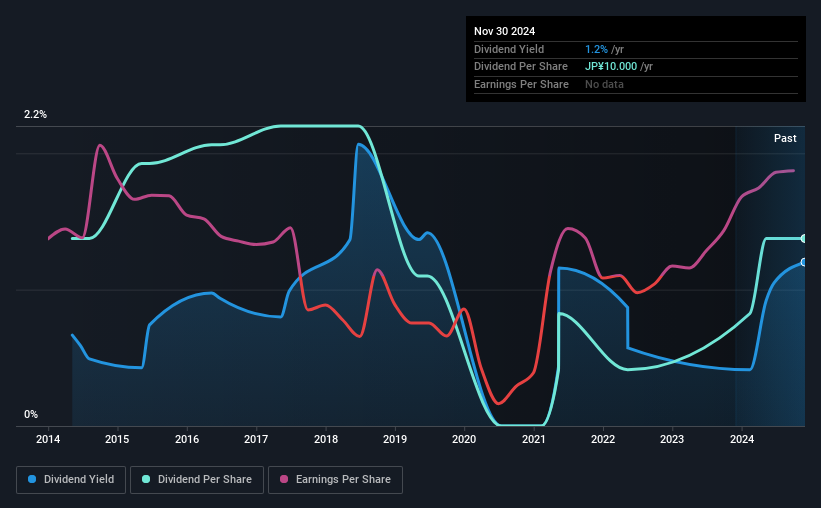Select the 2014 x-axis year label
This screenshot has height=508, width=821.
pos(48,439)
